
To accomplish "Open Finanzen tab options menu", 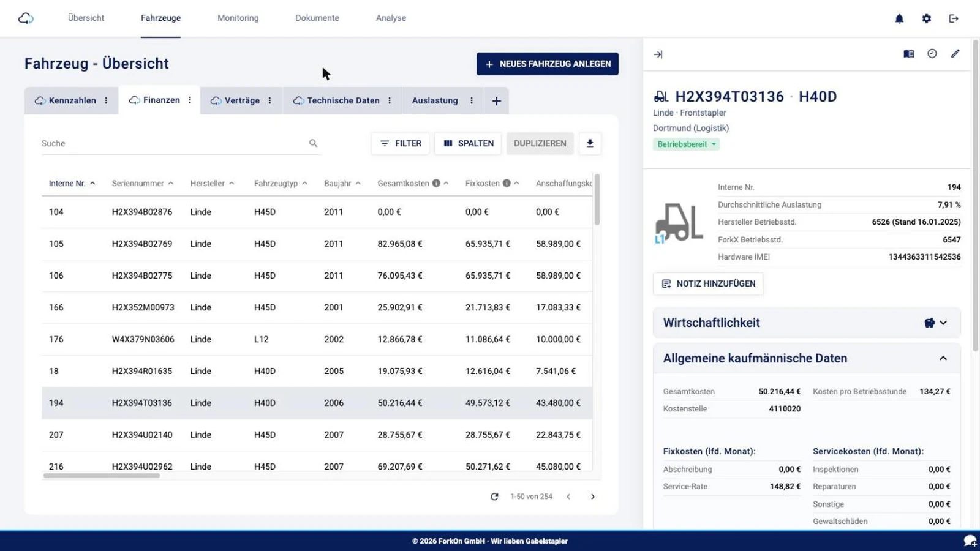I will point(190,100).
